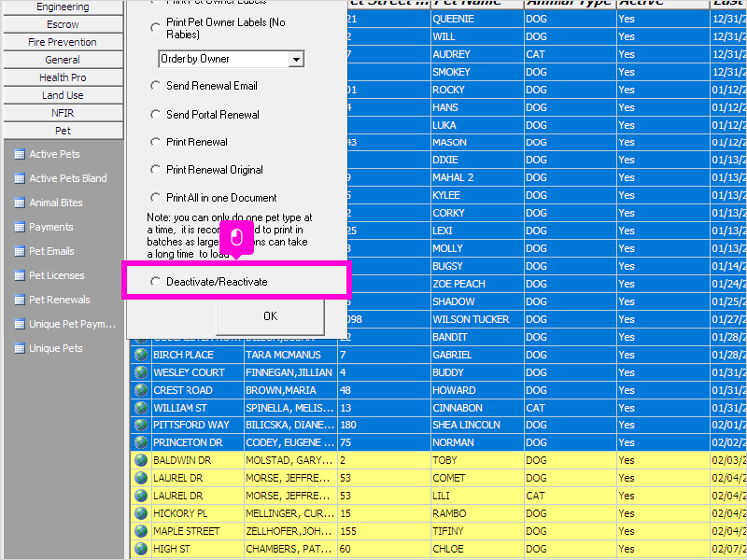Click globe icon for WESLEY COURT row
Screen dimensions: 747x560
pyautogui.click(x=141, y=372)
